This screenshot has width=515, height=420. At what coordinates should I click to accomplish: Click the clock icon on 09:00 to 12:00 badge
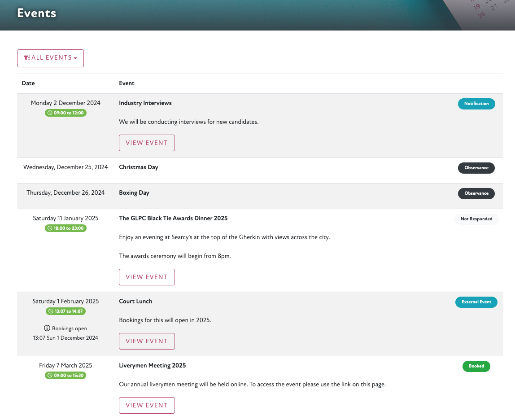click(x=50, y=113)
